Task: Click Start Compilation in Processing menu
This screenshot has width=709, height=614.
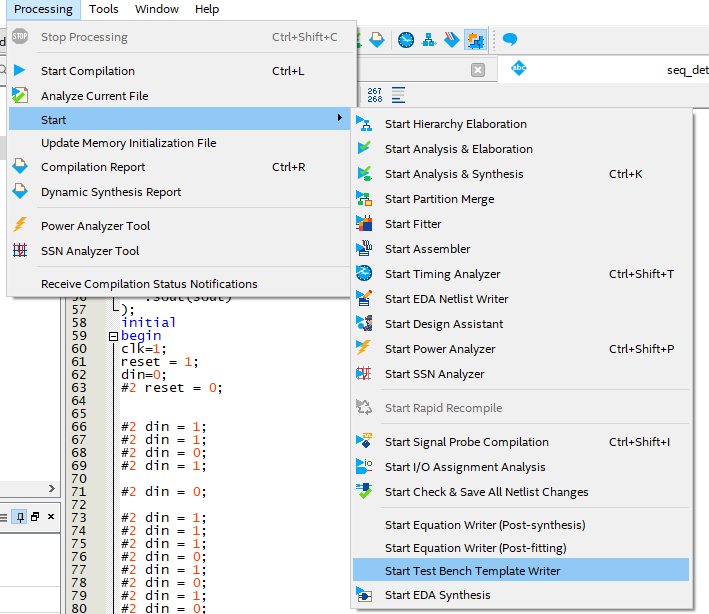Action: coord(87,71)
